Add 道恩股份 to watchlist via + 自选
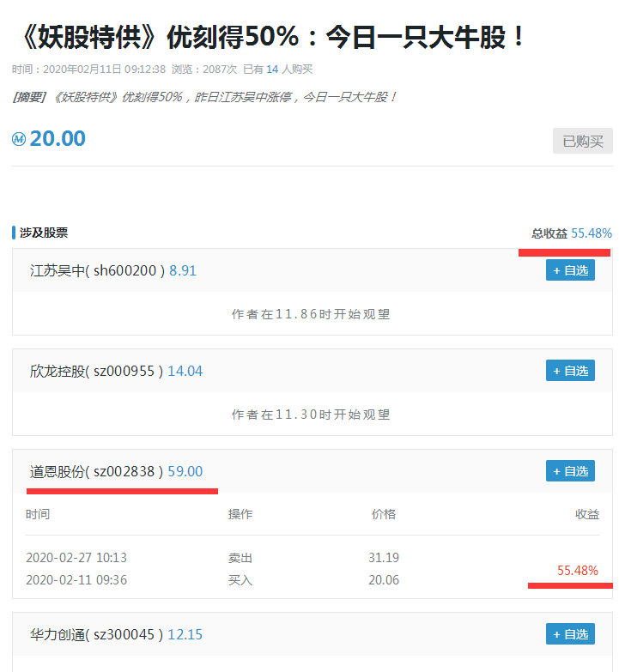619x672 pixels. pyautogui.click(x=570, y=471)
